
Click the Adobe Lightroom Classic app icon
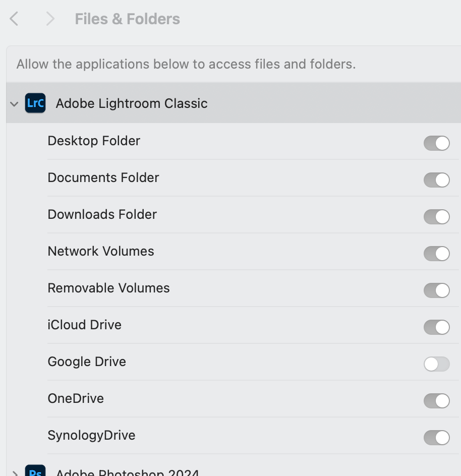[x=35, y=103]
